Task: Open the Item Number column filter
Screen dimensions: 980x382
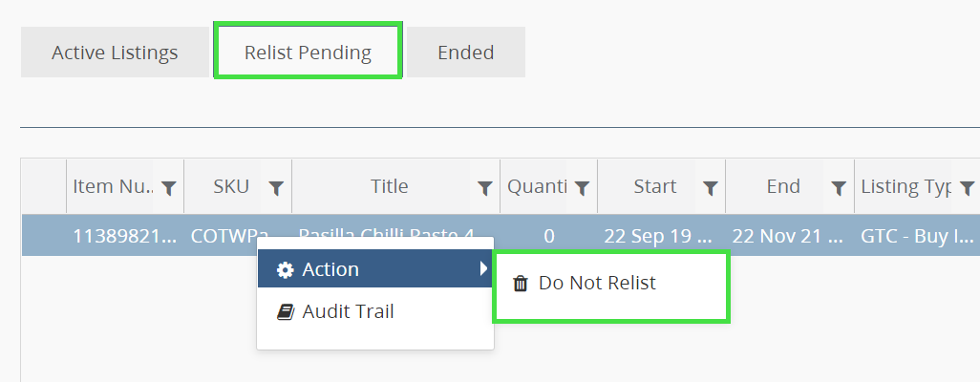Action: [168, 188]
